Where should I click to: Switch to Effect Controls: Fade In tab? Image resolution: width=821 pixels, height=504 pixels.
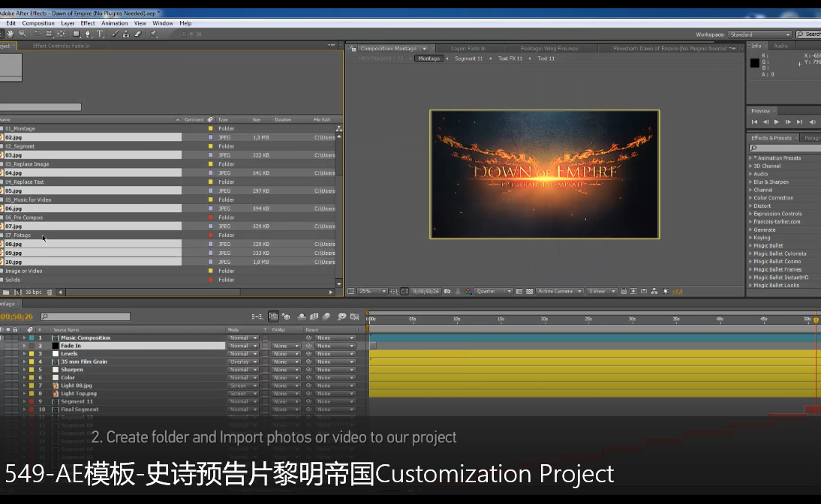(x=62, y=46)
